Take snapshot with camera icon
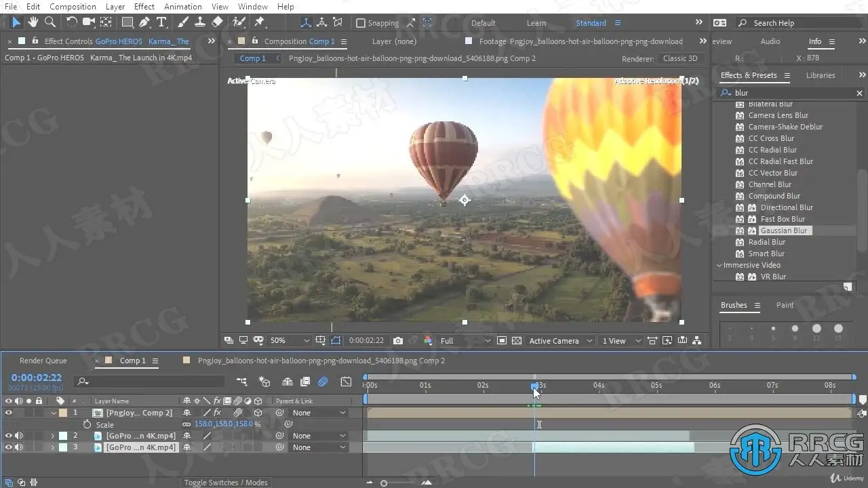Screen dimensions: 868x488 (x=398, y=341)
